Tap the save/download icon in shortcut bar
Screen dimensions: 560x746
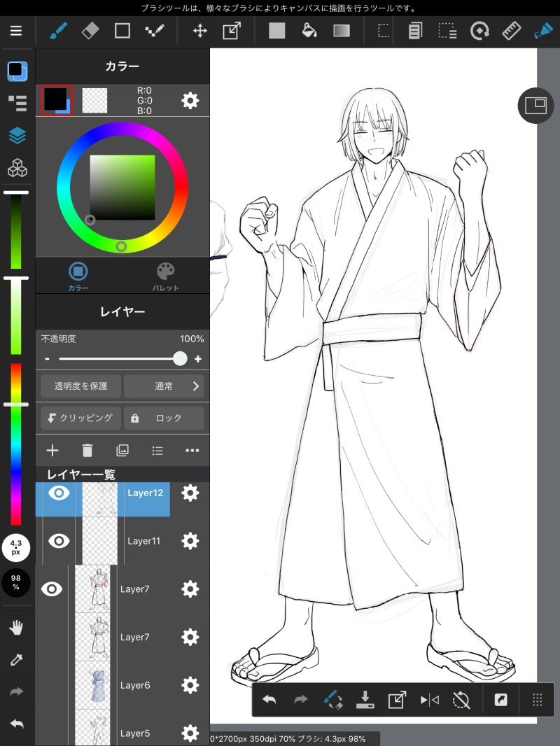point(365,700)
